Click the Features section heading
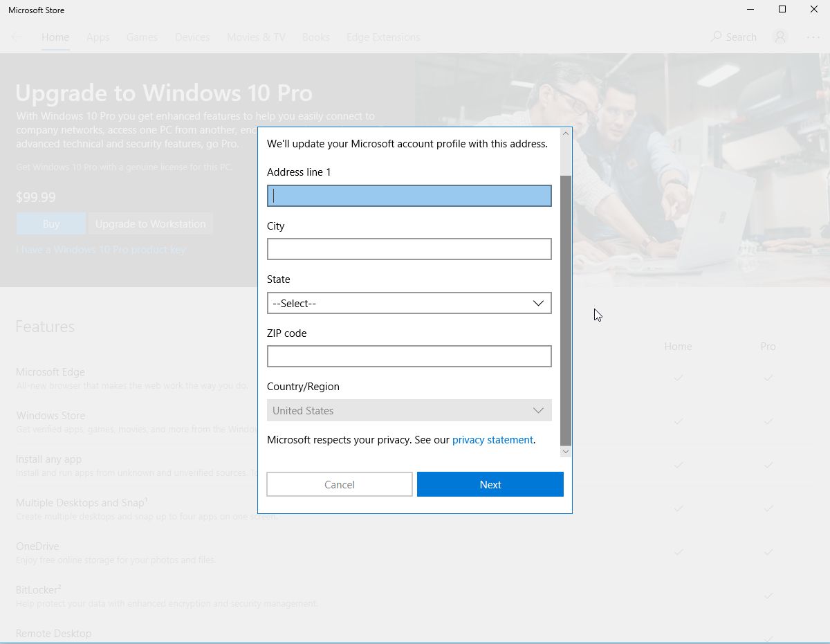 tap(45, 326)
